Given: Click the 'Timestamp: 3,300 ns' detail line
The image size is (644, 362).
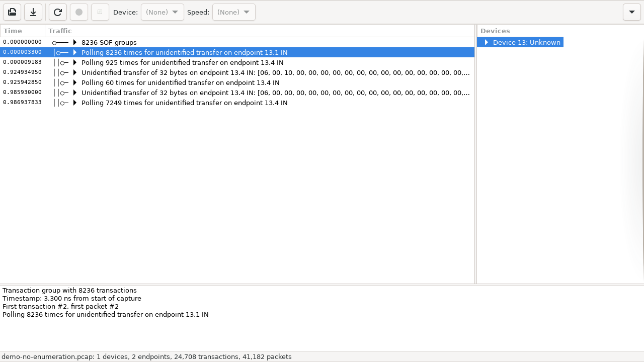Looking at the screenshot, I should pyautogui.click(x=72, y=298).
